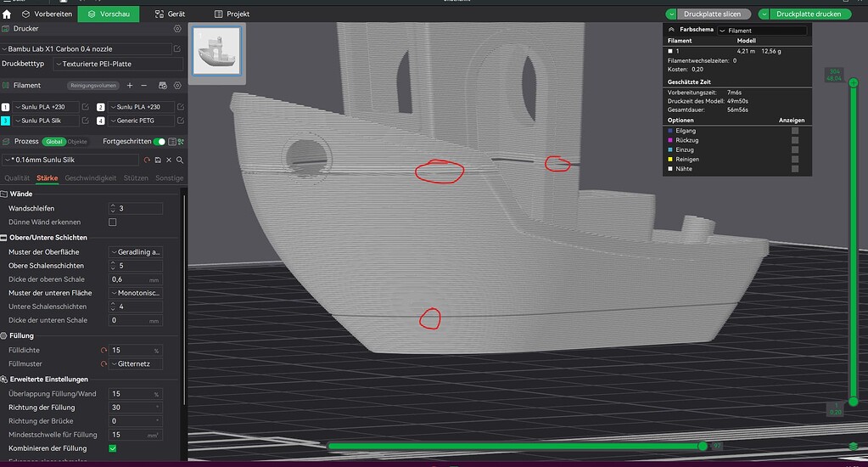The width and height of the screenshot is (868, 467).
Task: Add a filament with plus icon
Action: 130,85
